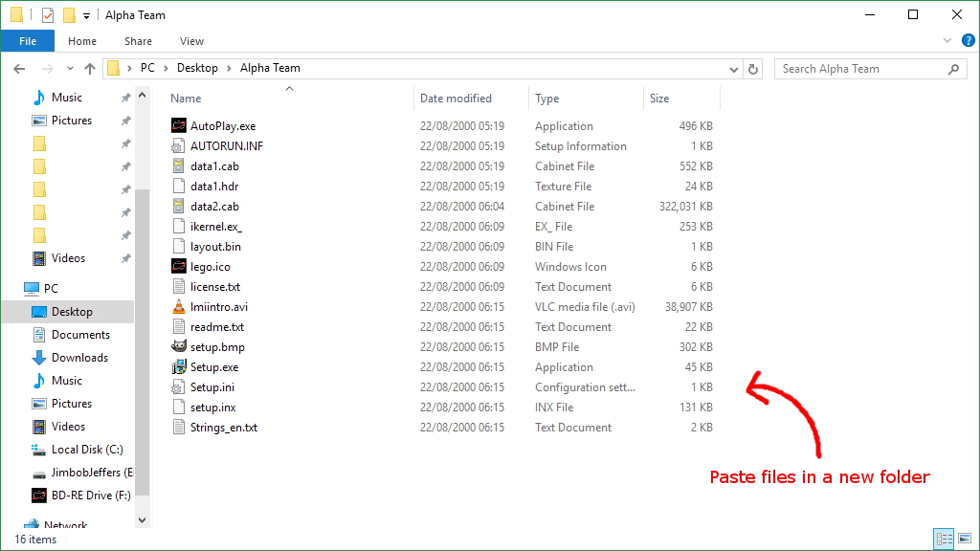Expand the address bar history dropdown
The height and width of the screenshot is (551, 980).
click(x=734, y=69)
